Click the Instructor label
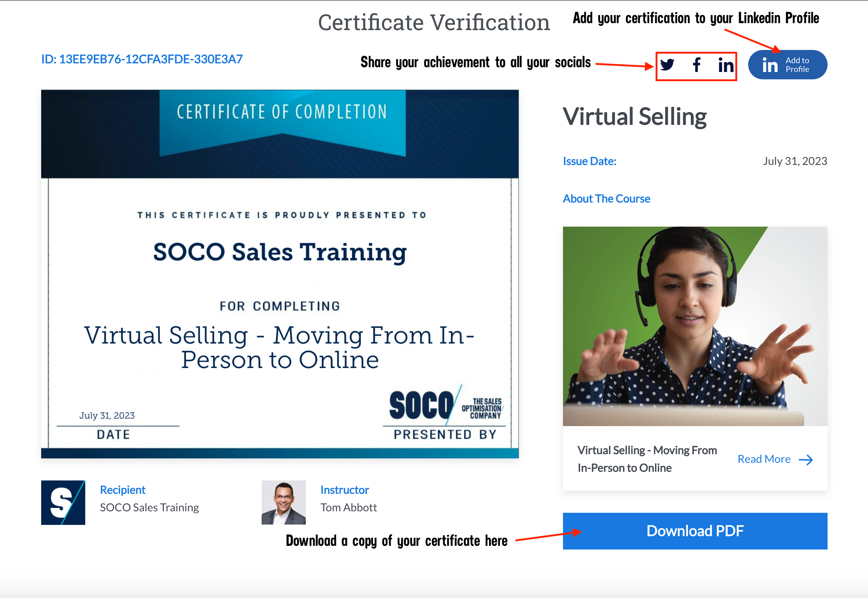This screenshot has width=868, height=598. [344, 490]
